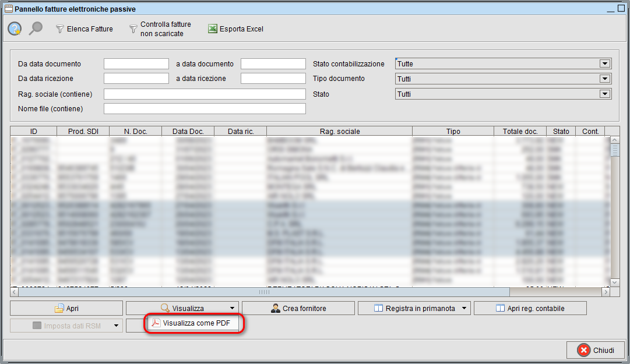Click inside the Da data documento field

click(x=136, y=63)
